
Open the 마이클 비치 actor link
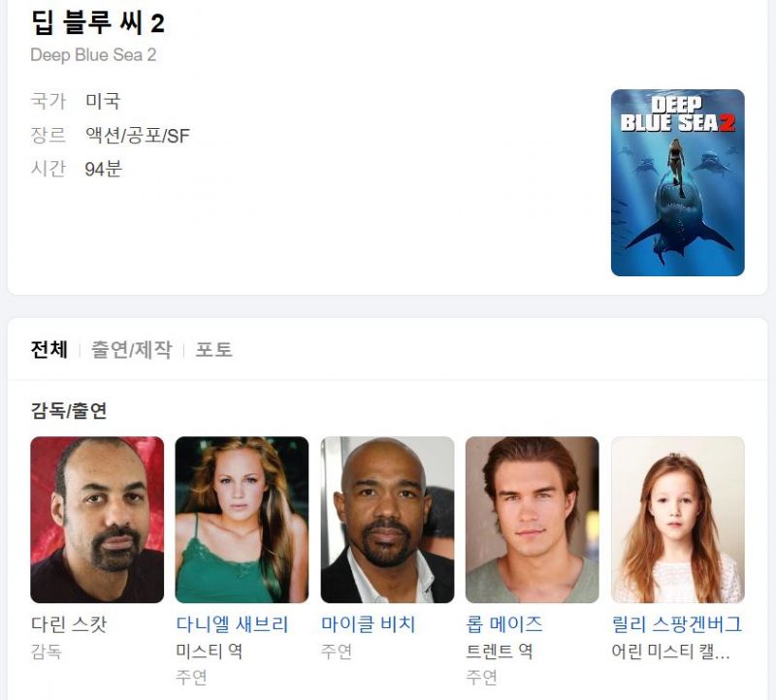(x=369, y=623)
